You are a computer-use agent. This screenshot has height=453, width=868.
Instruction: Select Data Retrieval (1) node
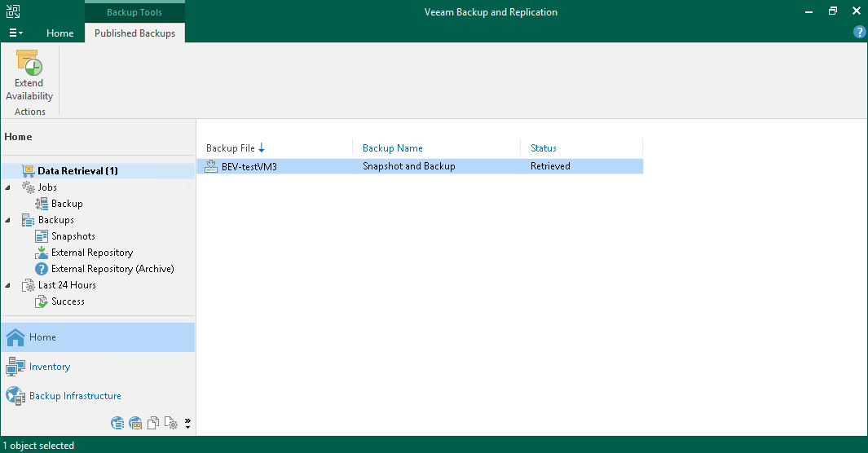[77, 171]
